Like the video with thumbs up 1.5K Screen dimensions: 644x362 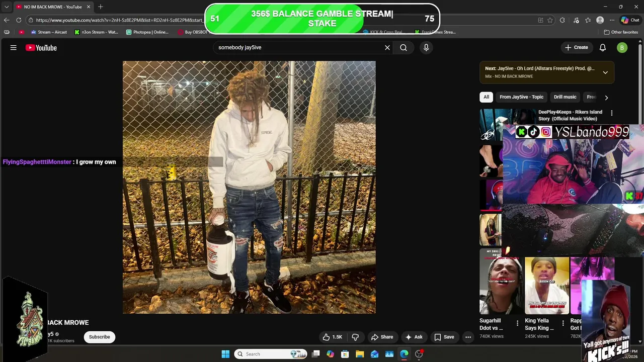(x=332, y=337)
